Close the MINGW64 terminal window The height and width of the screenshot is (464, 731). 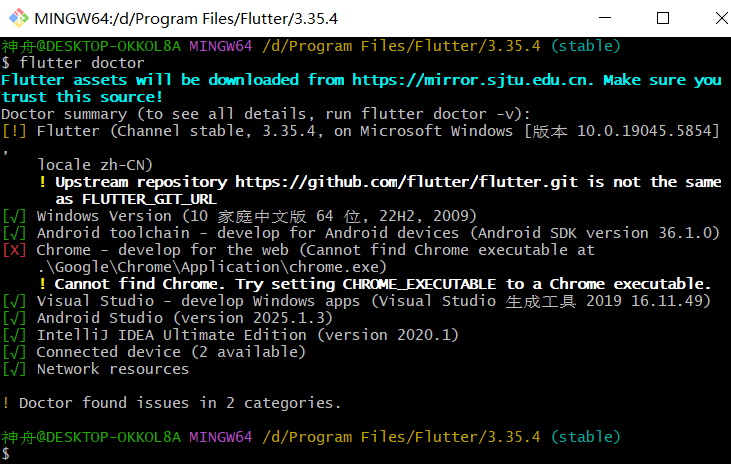click(721, 18)
